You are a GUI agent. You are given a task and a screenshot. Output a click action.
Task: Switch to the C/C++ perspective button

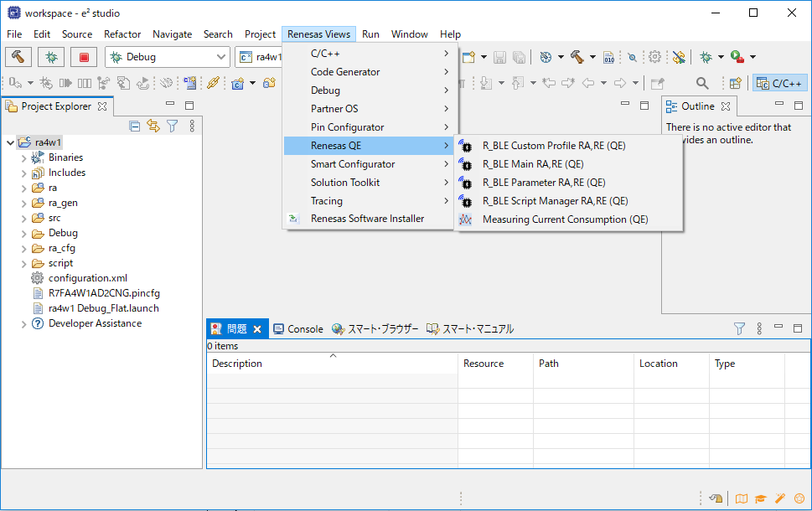tap(779, 83)
